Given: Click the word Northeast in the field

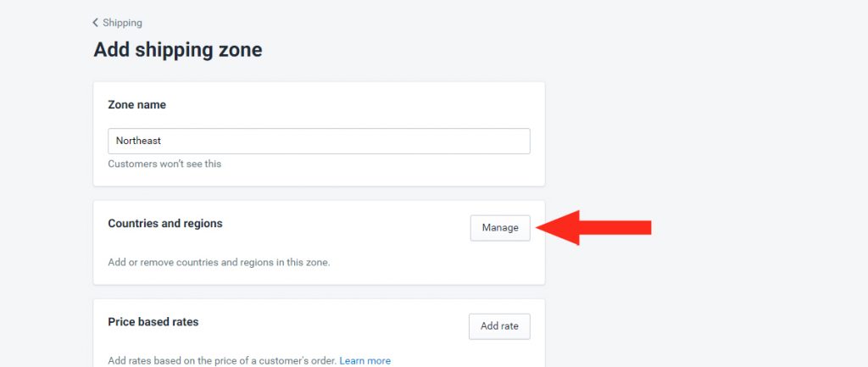Looking at the screenshot, I should click(138, 141).
